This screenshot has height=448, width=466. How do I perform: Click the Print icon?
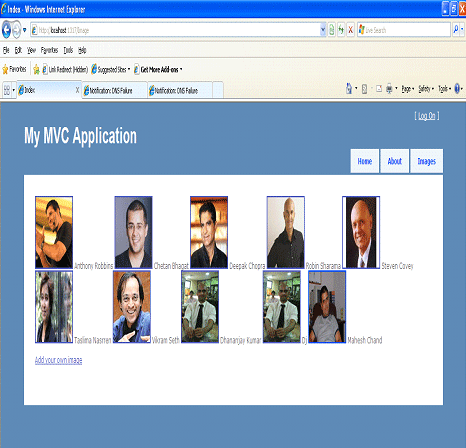[x=389, y=89]
